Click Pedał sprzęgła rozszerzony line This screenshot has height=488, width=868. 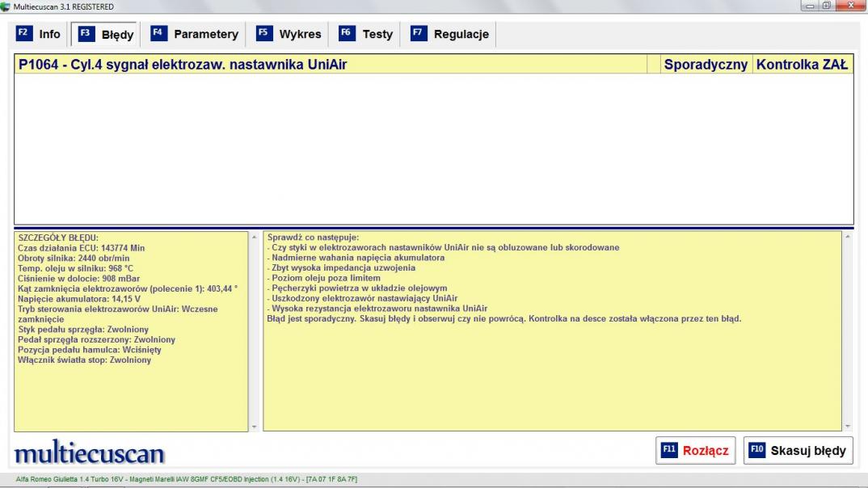(96, 339)
